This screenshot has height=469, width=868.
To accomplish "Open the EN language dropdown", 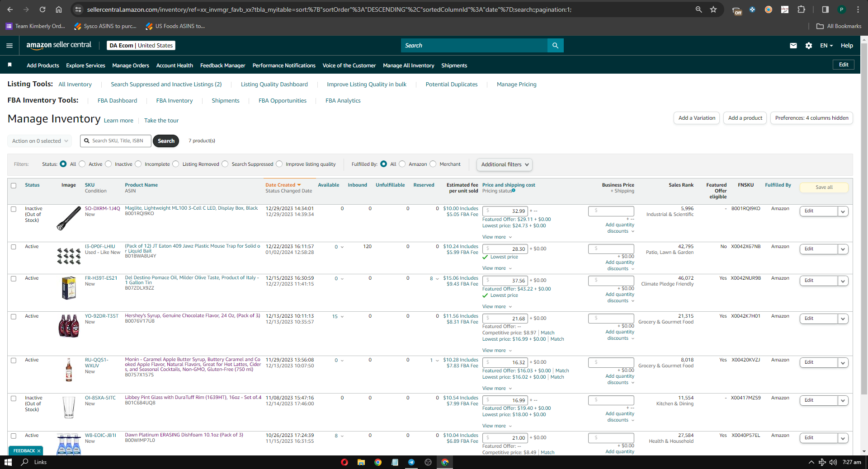I will tap(826, 46).
